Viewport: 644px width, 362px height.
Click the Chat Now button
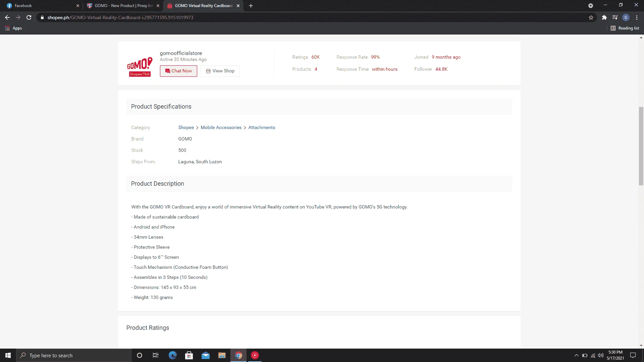click(178, 71)
